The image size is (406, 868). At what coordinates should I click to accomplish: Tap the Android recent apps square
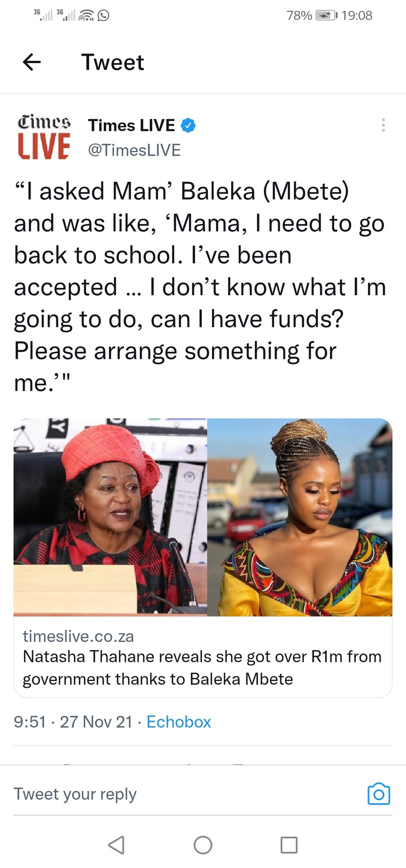coord(289,844)
